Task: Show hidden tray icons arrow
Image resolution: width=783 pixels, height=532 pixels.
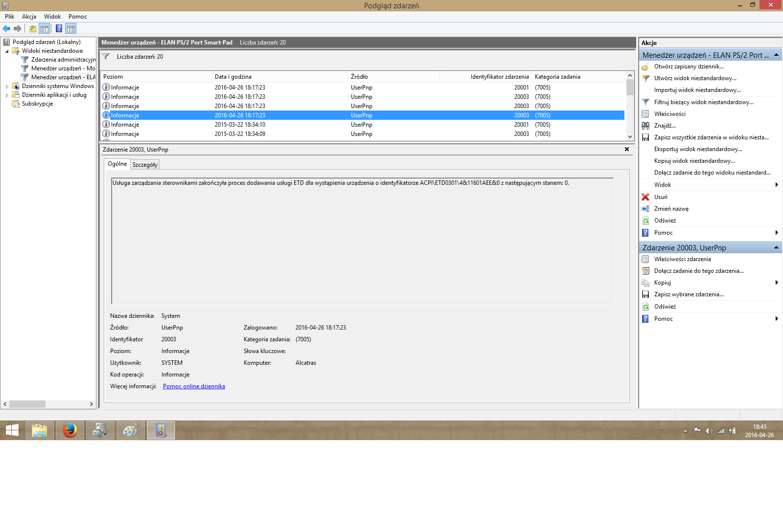Action: (685, 431)
